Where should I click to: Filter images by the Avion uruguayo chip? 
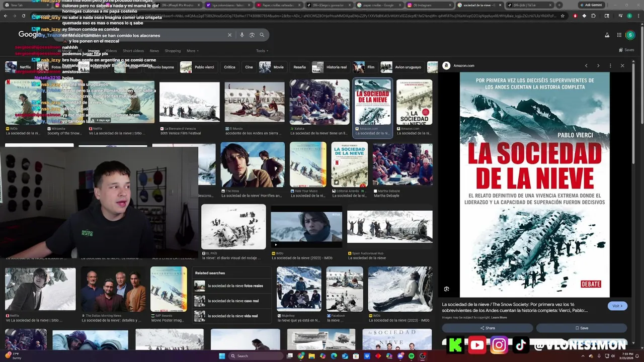click(402, 67)
